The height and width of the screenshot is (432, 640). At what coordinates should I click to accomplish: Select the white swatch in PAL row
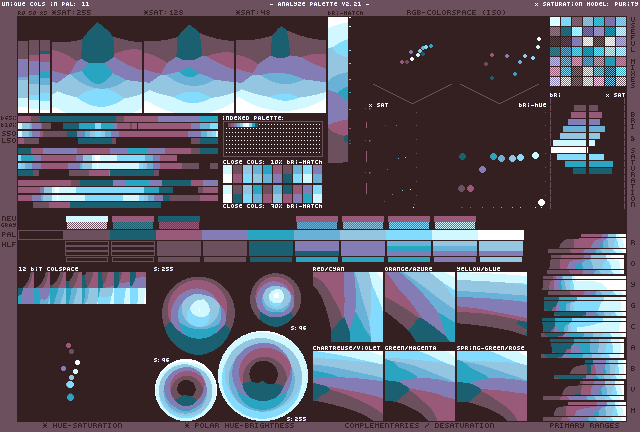[x=501, y=235]
